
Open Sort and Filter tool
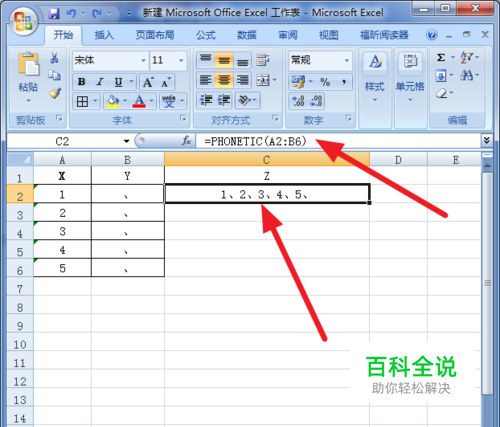(466, 58)
